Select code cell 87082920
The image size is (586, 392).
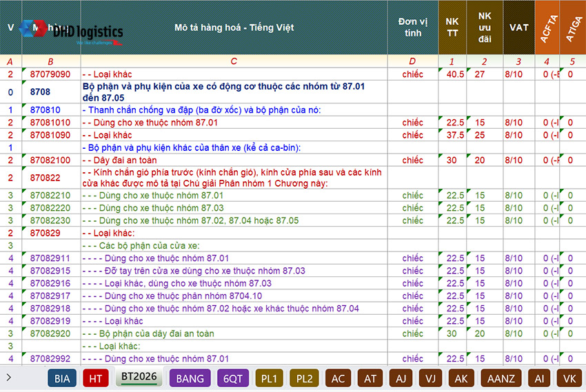(51, 333)
